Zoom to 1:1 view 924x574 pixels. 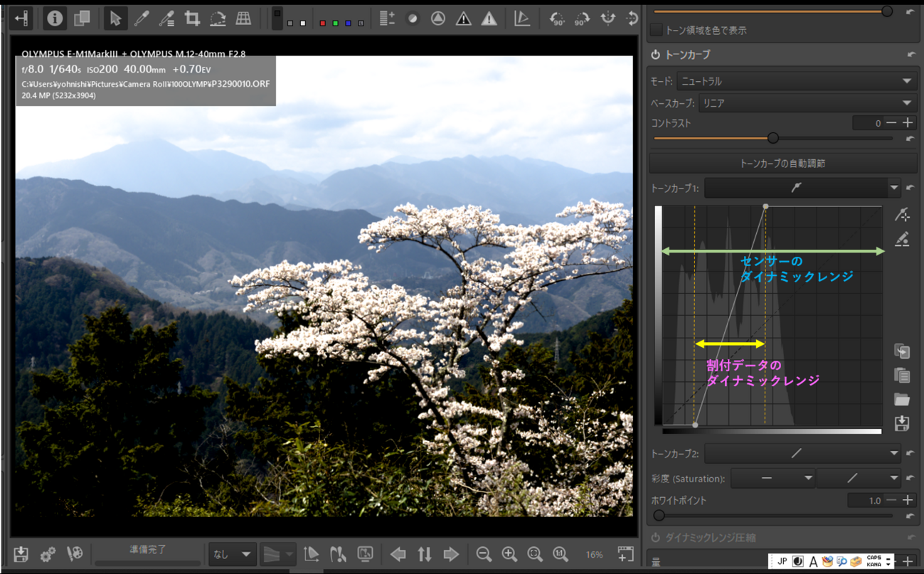click(561, 554)
